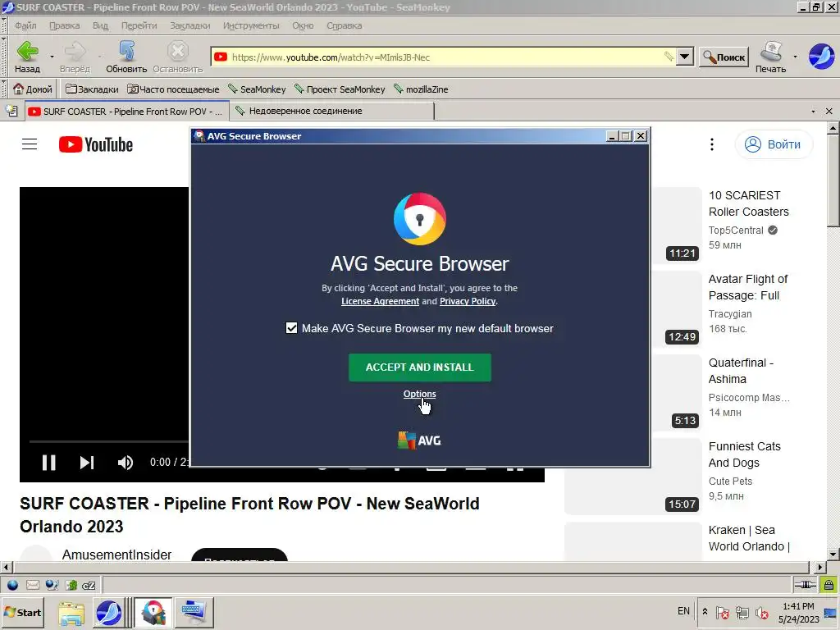Image resolution: width=840 pixels, height=630 pixels.
Task: Open Mail component in status bar
Action: coord(32,585)
